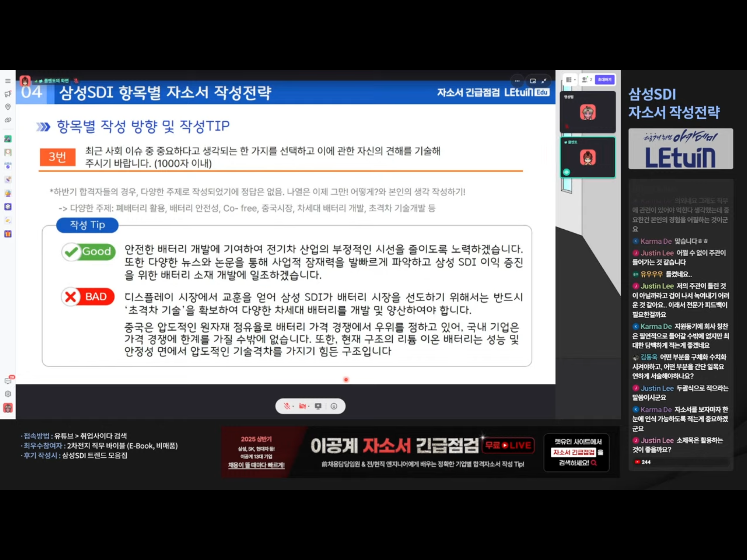747x560 pixels.
Task: Click the location pin icon in sidebar
Action: pyautogui.click(x=8, y=107)
